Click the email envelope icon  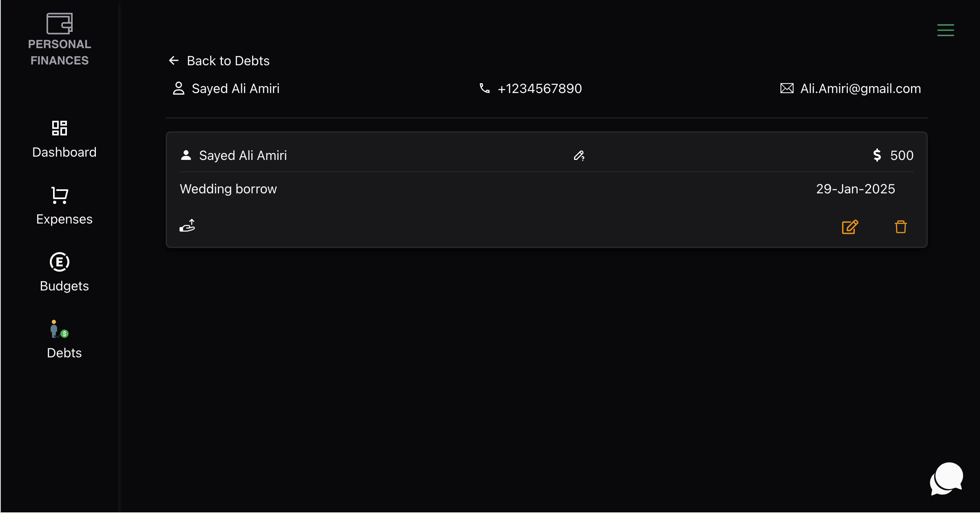point(787,88)
